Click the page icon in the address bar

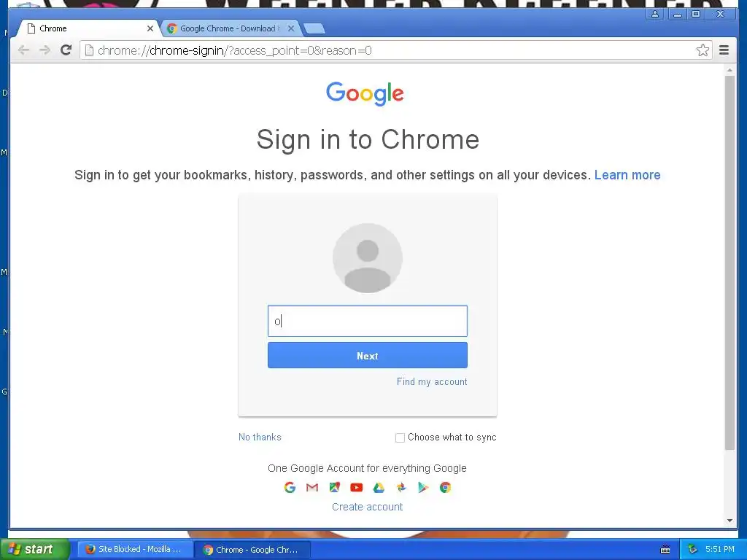89,50
